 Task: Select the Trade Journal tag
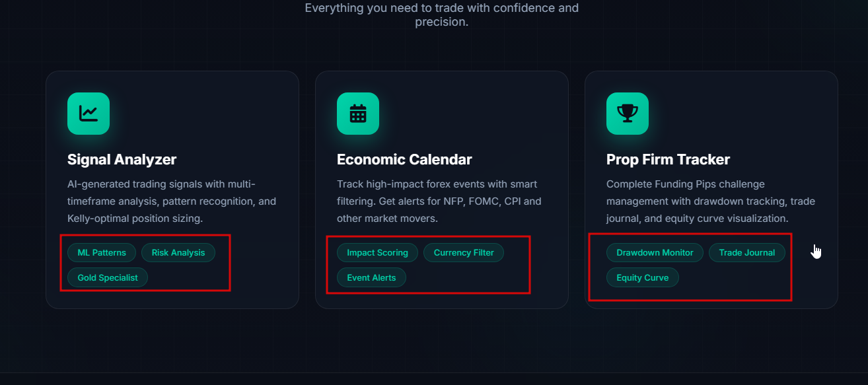coord(747,253)
